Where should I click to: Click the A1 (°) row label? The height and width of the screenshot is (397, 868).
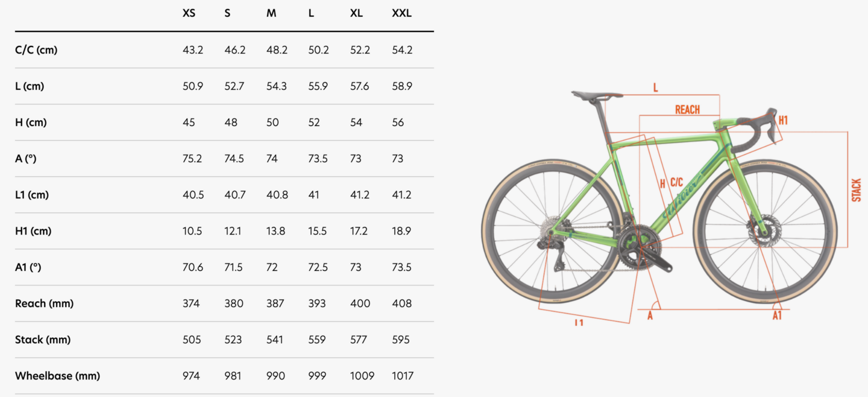click(28, 267)
